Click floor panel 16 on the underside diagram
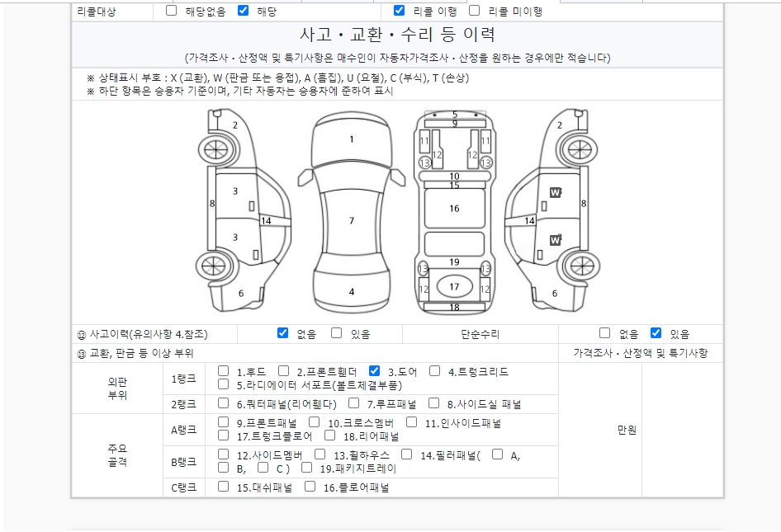This screenshot has width=781, height=532. (x=454, y=209)
